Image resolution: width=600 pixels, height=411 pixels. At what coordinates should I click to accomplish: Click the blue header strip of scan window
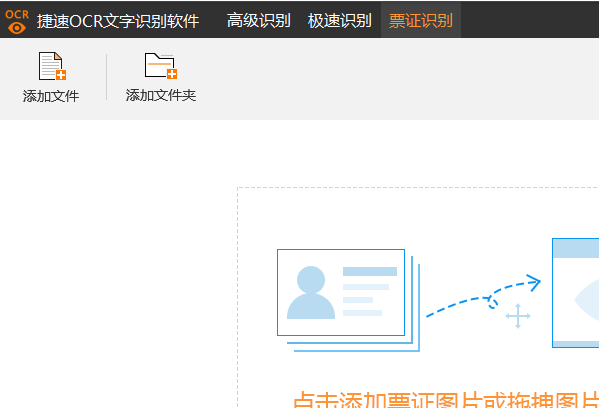coord(576,249)
